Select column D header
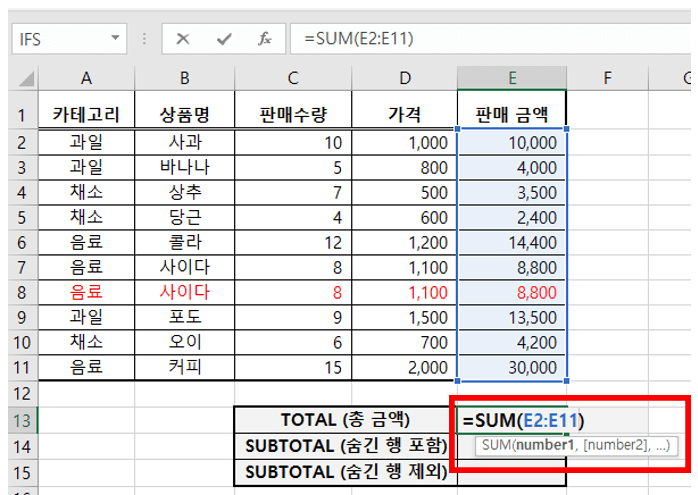 point(405,78)
